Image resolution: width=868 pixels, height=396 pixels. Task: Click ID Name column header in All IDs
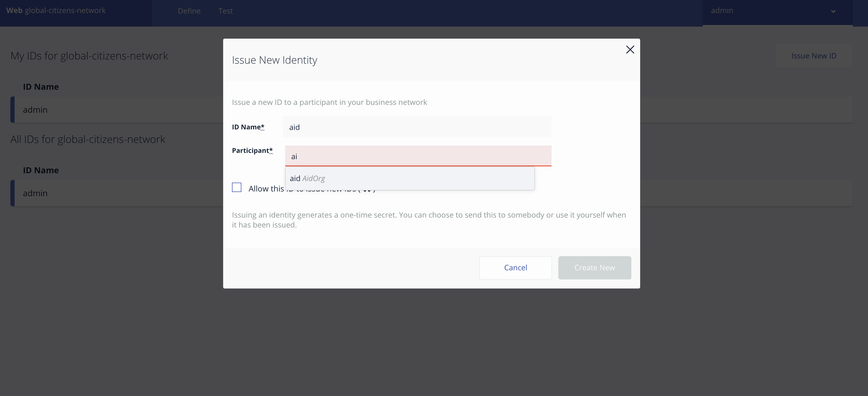(41, 170)
